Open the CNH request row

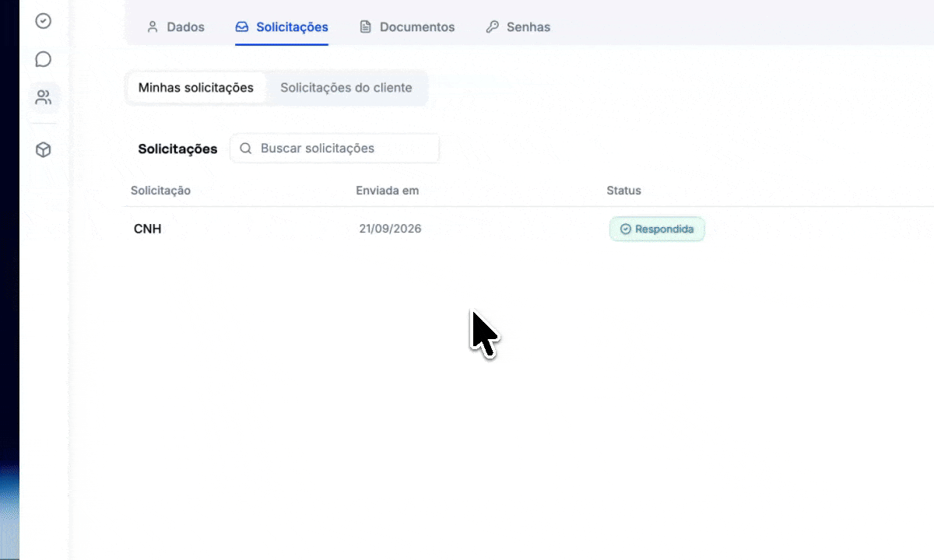click(x=529, y=229)
